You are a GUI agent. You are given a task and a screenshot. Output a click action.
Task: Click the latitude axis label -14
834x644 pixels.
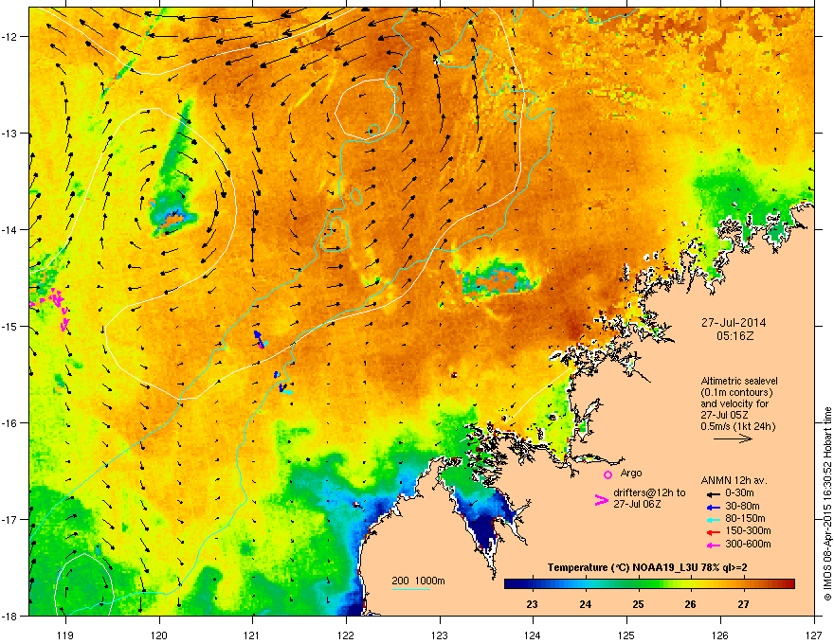tap(10, 229)
